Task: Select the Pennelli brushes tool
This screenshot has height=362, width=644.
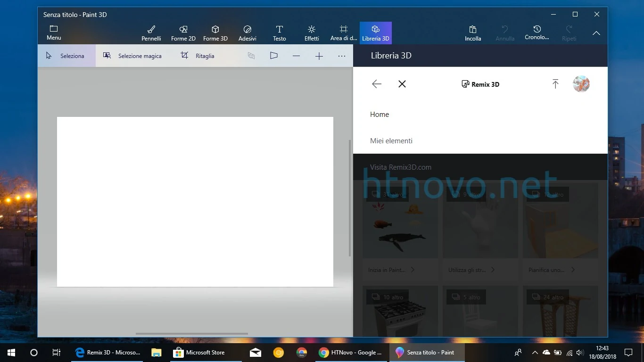Action: click(x=151, y=33)
